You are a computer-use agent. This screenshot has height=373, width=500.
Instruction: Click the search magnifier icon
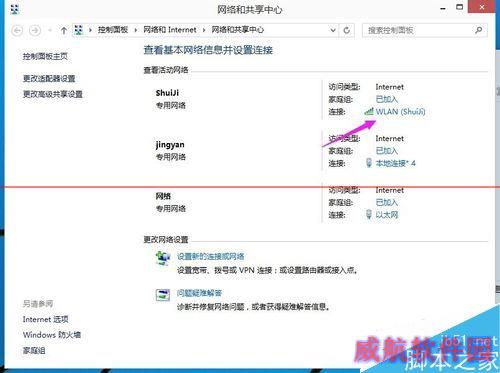coord(478,30)
